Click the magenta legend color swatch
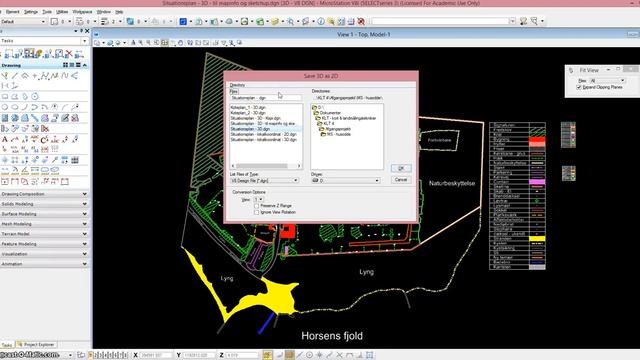Viewport: 640px width, 360px height. [x=537, y=182]
